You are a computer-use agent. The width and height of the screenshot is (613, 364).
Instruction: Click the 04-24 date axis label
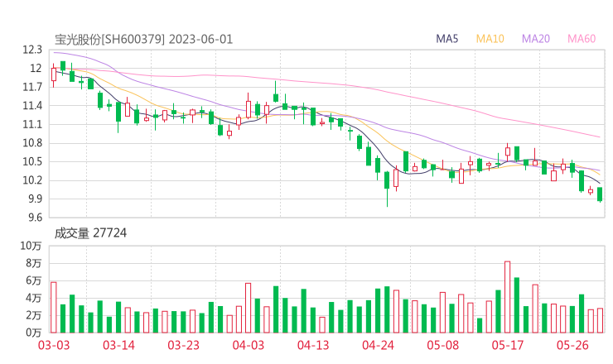(378, 345)
